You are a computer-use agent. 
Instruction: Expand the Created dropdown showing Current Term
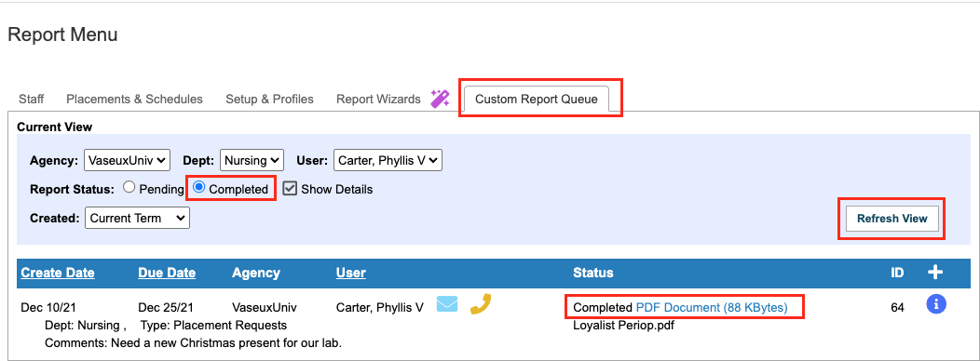137,218
